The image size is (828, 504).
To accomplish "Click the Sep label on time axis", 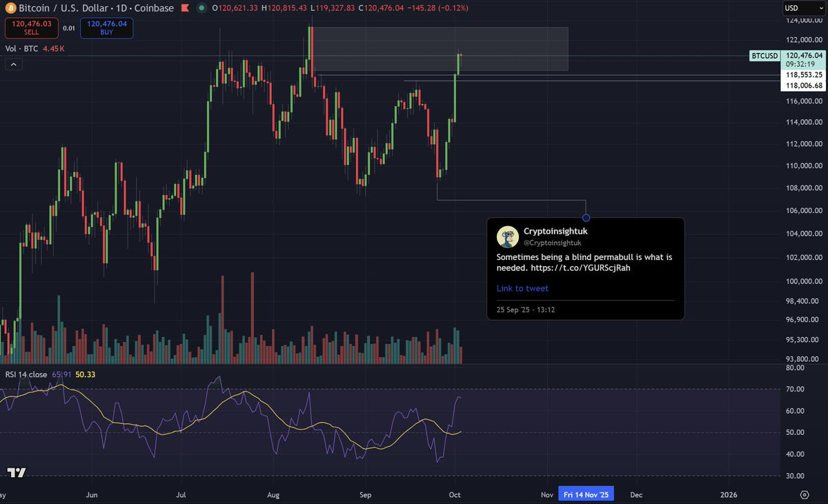I will [365, 494].
